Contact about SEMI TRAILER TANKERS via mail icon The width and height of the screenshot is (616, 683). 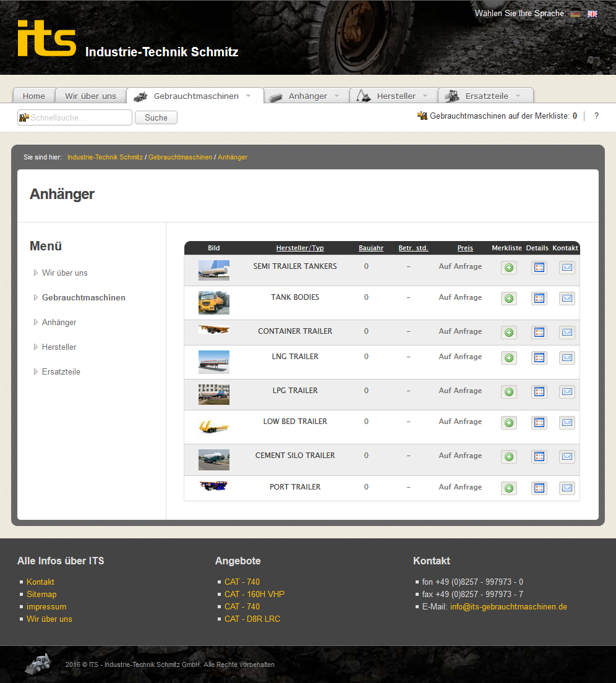(x=567, y=268)
